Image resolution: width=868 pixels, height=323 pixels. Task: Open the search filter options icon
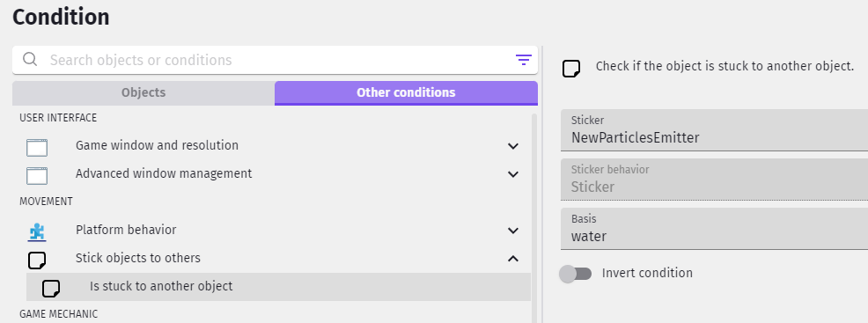(523, 60)
